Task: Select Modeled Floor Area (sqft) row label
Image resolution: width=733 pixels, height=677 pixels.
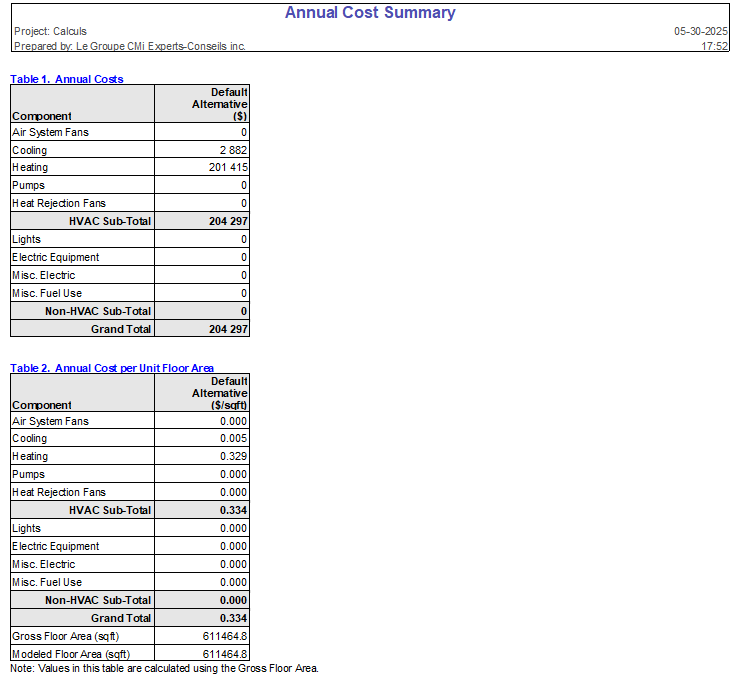Action: pos(68,654)
